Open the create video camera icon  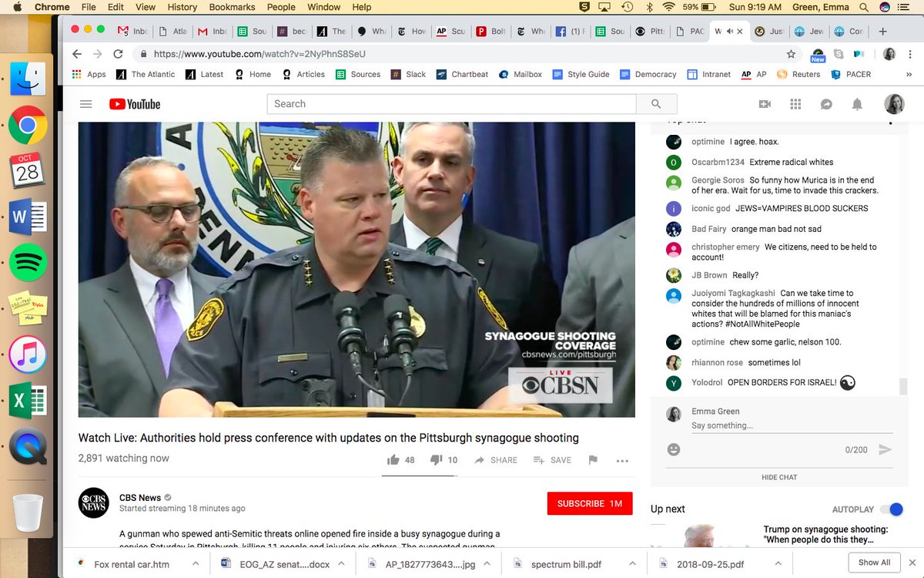point(765,104)
